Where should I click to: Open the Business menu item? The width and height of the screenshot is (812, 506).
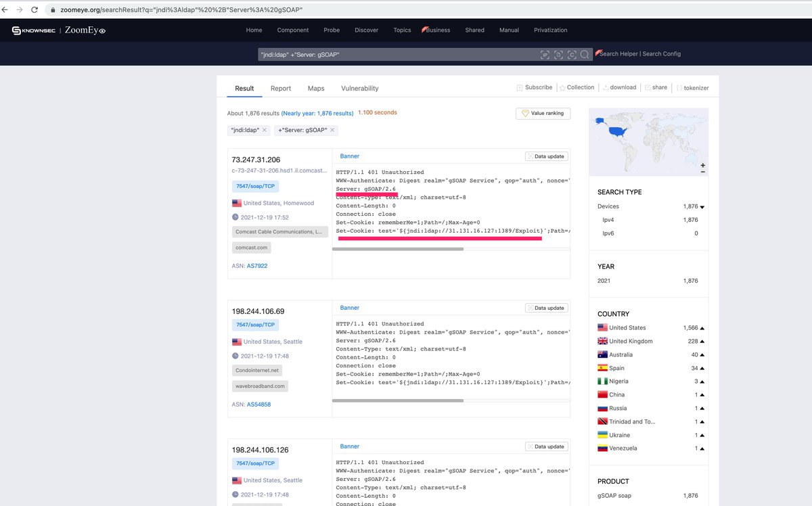(438, 30)
